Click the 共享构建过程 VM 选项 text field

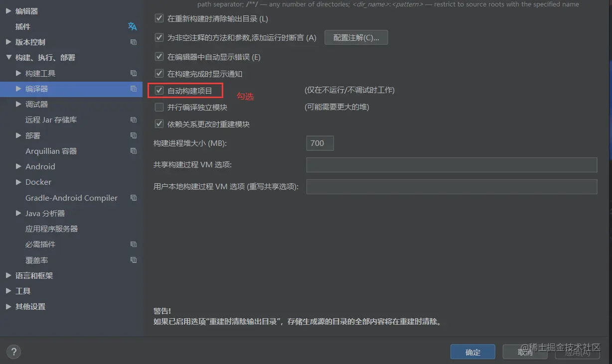(x=452, y=165)
